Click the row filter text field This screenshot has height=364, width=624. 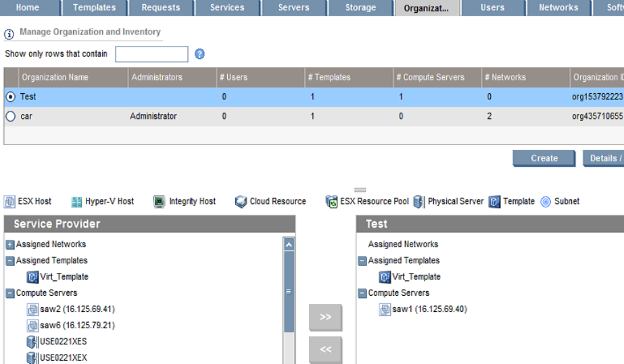tap(151, 54)
